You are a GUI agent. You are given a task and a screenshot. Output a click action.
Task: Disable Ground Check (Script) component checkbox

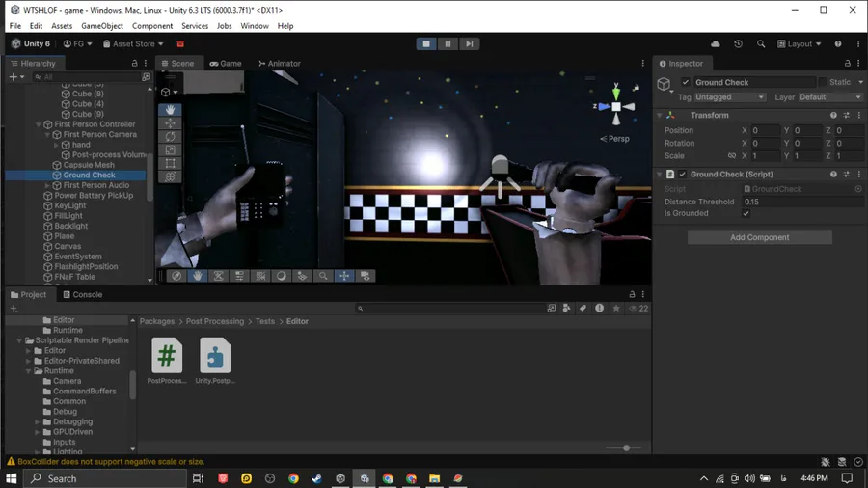(683, 174)
